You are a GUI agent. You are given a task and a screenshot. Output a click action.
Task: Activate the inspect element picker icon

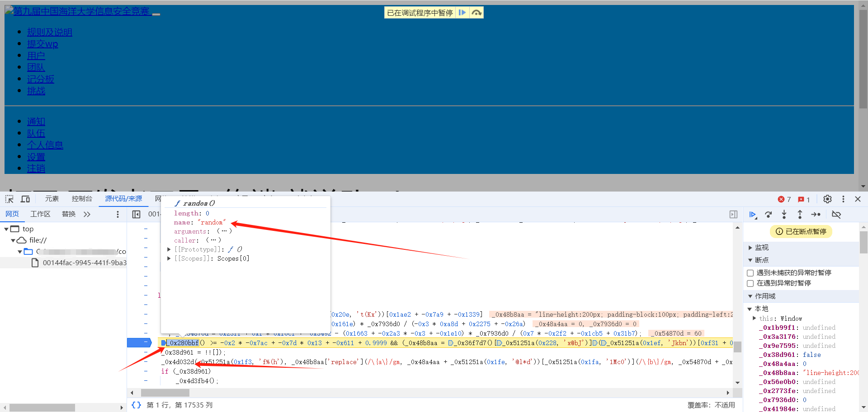[x=9, y=199]
